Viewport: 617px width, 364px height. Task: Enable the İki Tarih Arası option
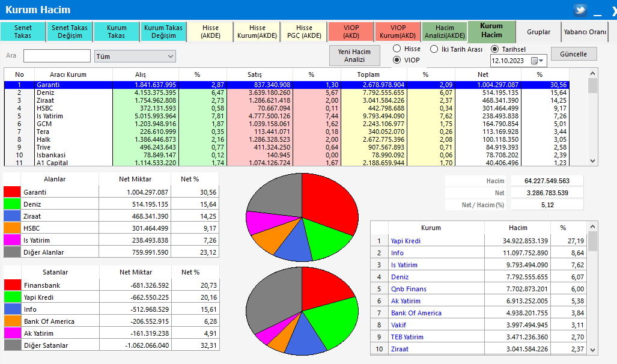(x=434, y=49)
